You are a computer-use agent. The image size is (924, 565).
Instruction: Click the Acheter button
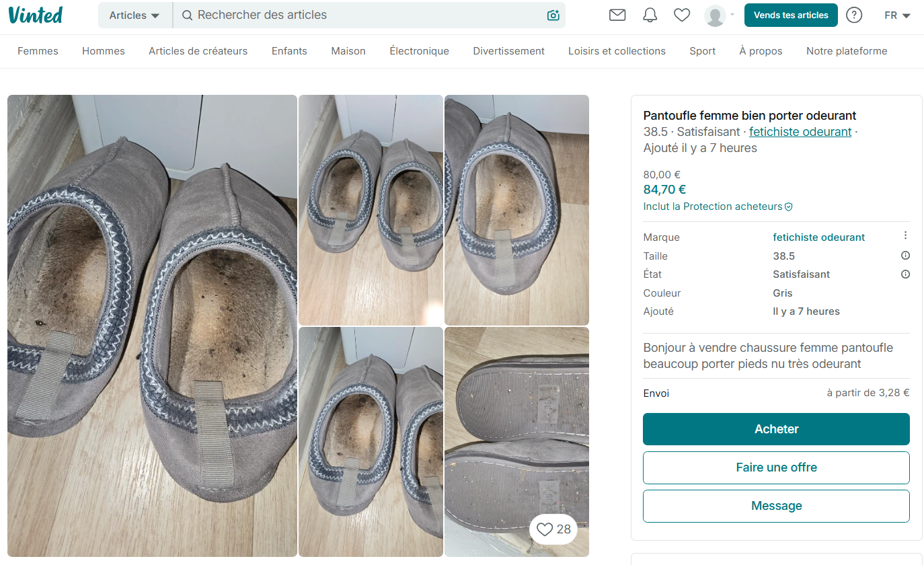coord(776,429)
